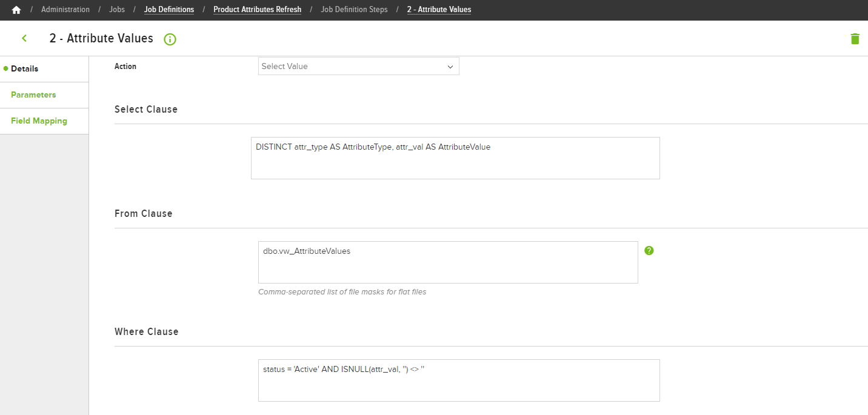Screen dimensions: 868x415
Task: Open the Details side tab
Action: pyautogui.click(x=44, y=68)
